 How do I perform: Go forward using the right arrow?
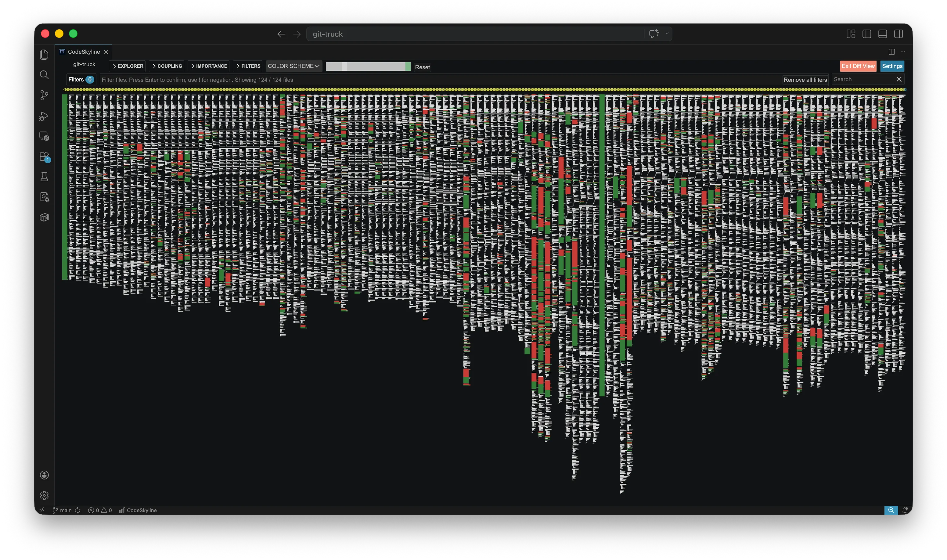(x=297, y=34)
